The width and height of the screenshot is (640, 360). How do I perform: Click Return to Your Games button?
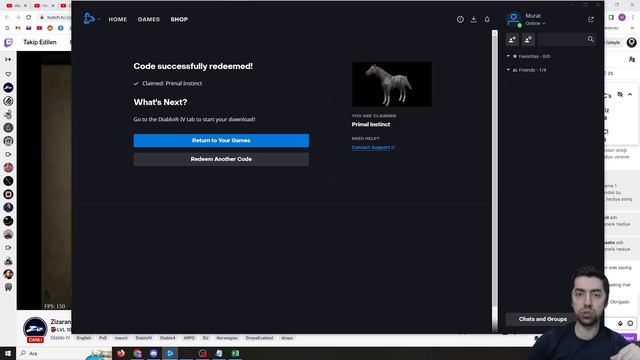click(221, 140)
